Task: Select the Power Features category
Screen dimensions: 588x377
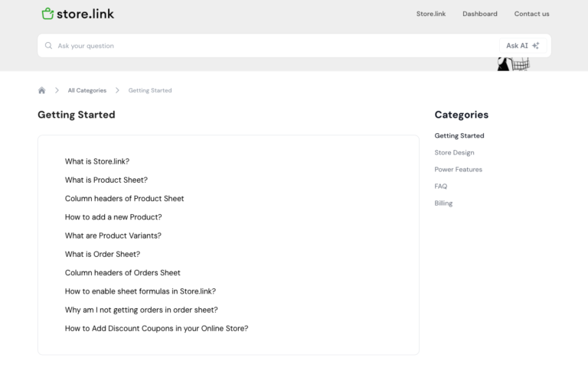Action: (x=458, y=170)
